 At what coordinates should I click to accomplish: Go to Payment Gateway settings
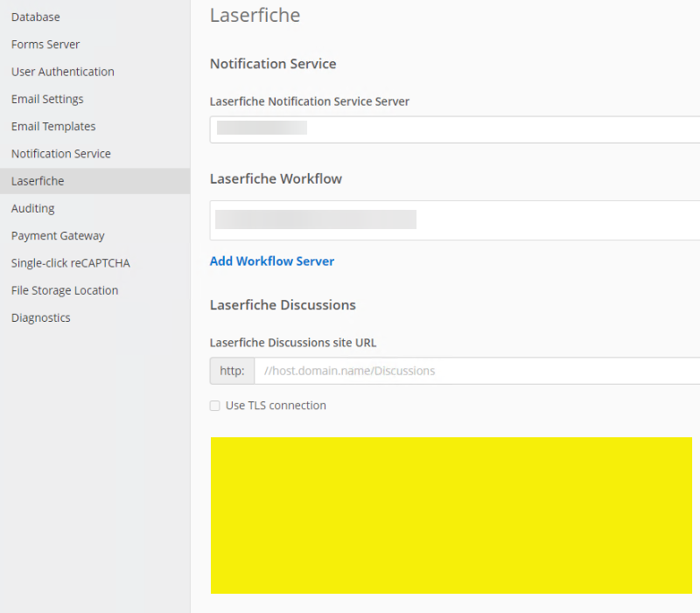[58, 235]
